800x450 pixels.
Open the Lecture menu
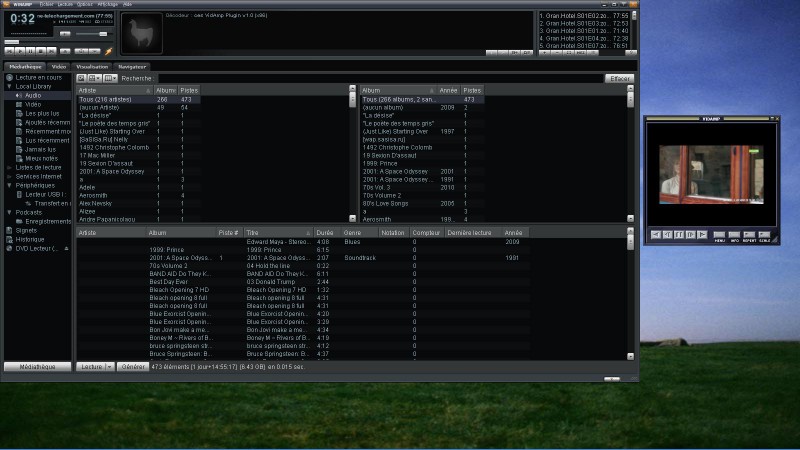(65, 4)
